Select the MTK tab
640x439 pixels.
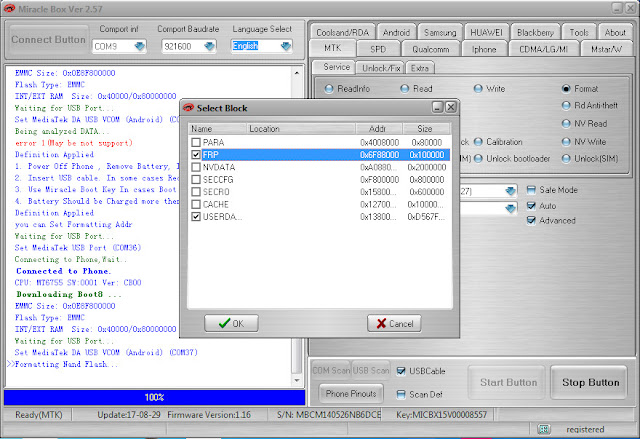(x=333, y=48)
